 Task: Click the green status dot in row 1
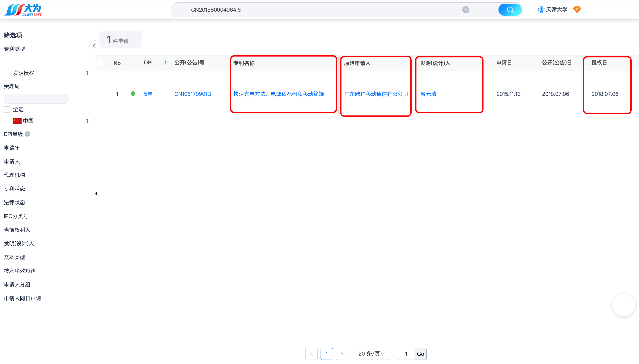pyautogui.click(x=133, y=94)
